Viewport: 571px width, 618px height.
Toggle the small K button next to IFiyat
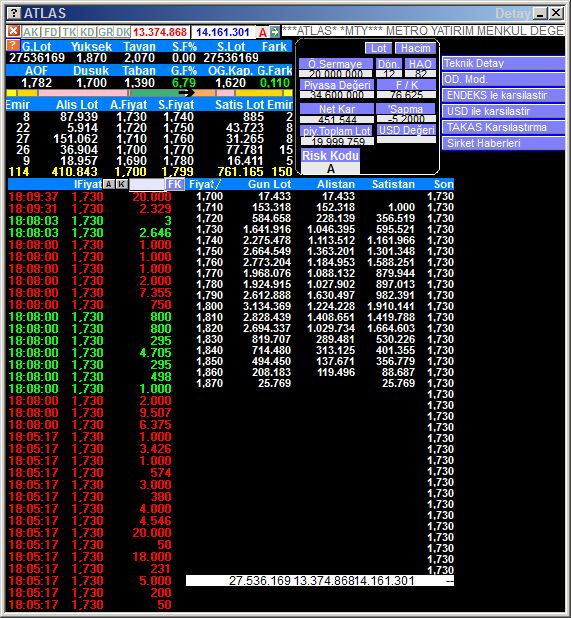122,184
